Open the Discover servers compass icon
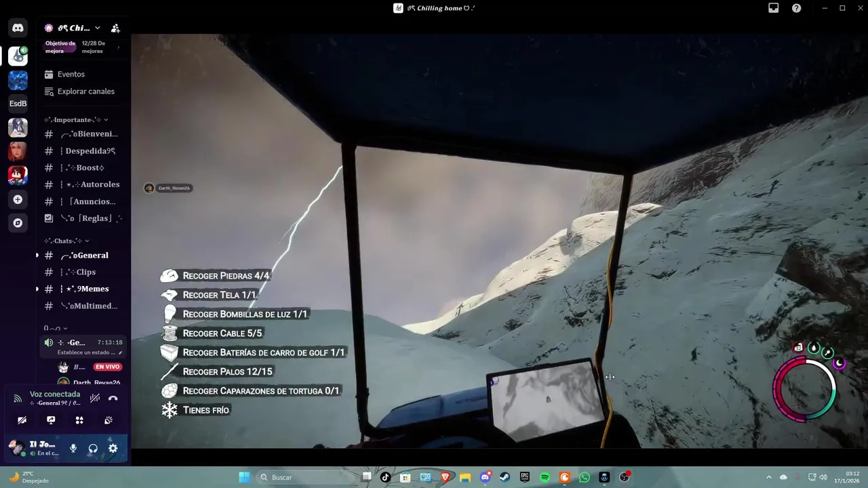 (18, 223)
